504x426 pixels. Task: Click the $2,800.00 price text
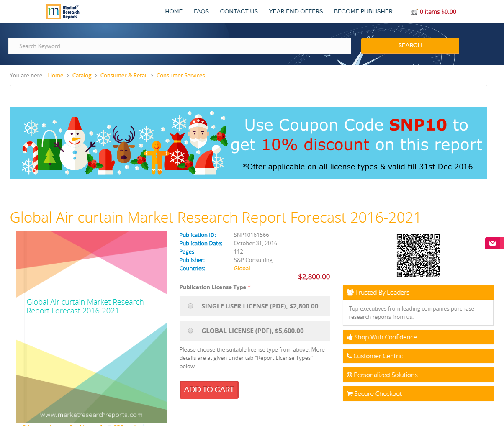[x=314, y=277]
